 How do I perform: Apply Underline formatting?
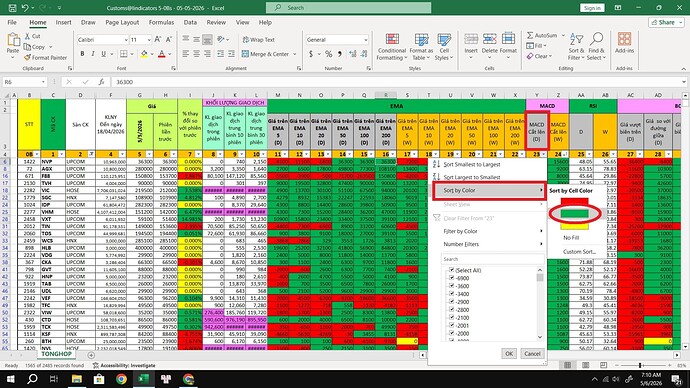(103, 54)
